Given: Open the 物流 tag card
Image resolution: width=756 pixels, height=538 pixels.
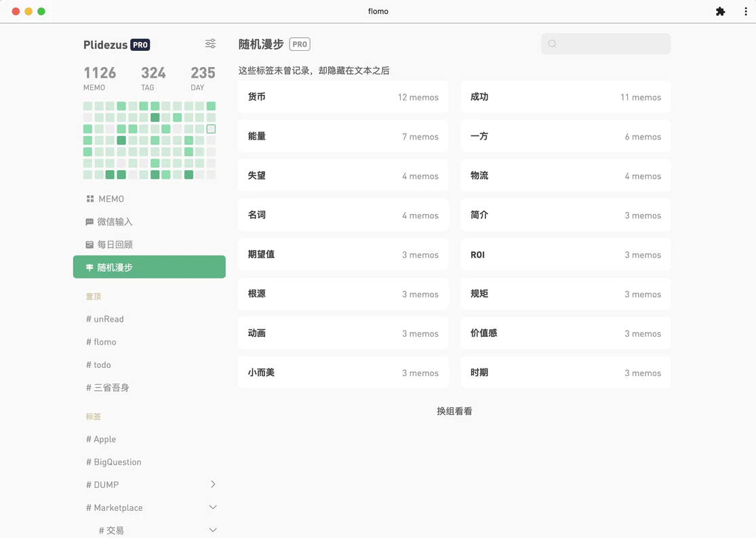Looking at the screenshot, I should tap(565, 175).
